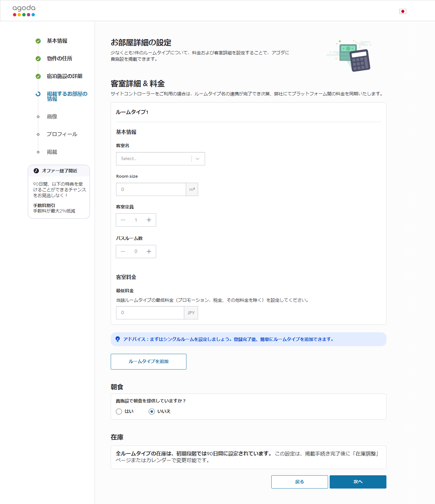This screenshot has width=435, height=504.
Task: Click the Agoda logo
Action: (24, 11)
